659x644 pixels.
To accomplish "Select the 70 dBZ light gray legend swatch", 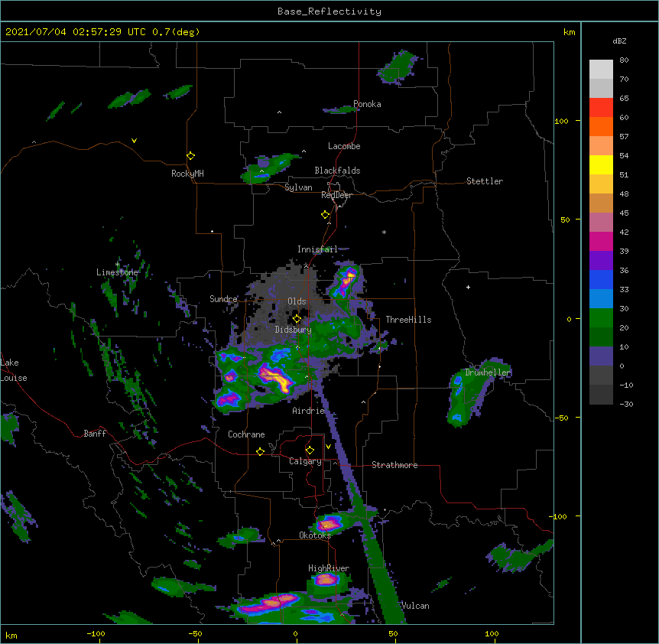I will (x=601, y=70).
